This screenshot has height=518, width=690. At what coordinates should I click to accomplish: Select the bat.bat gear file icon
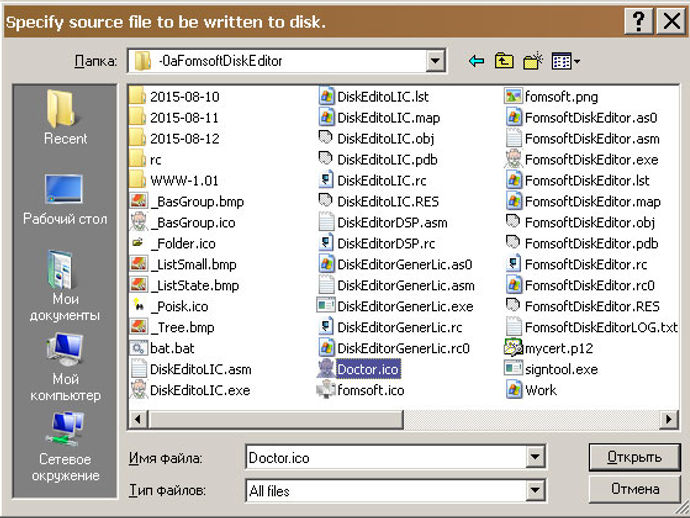click(x=138, y=348)
